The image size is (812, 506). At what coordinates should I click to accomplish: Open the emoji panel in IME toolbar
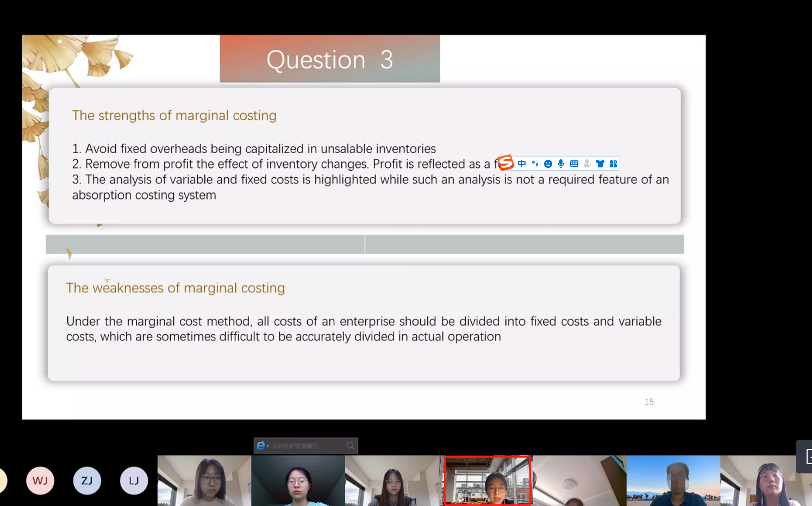click(548, 164)
